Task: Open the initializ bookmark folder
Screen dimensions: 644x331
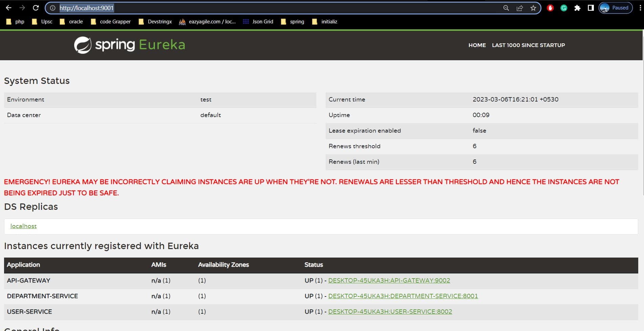Action: click(x=325, y=22)
